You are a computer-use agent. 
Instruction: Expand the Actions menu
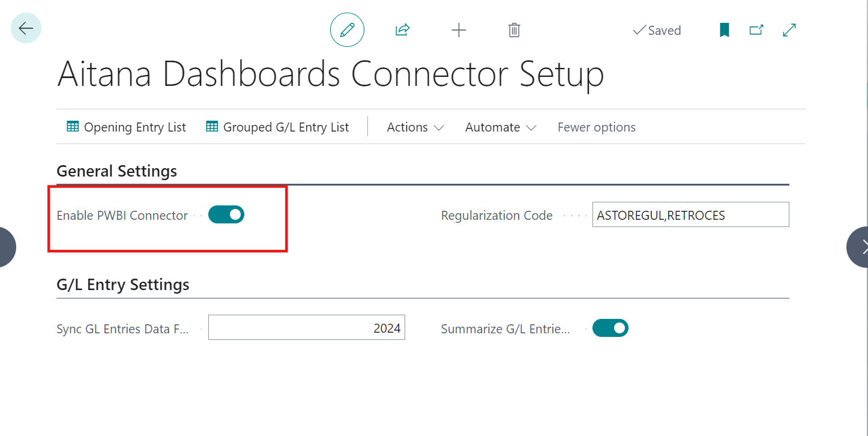pos(415,127)
